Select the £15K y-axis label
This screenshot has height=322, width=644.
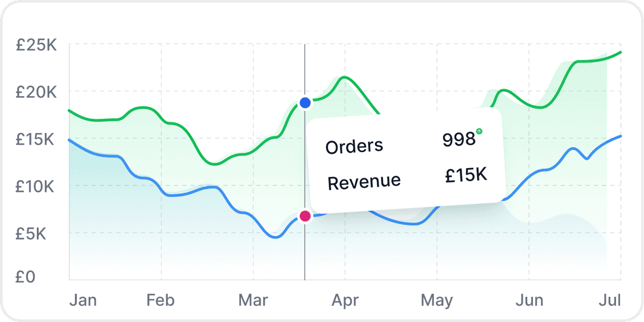[x=36, y=140]
